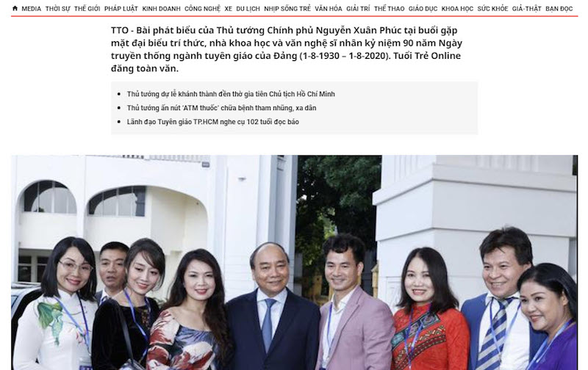This screenshot has width=588, height=370.
Task: Open KINH DOANH section
Action: click(x=161, y=9)
